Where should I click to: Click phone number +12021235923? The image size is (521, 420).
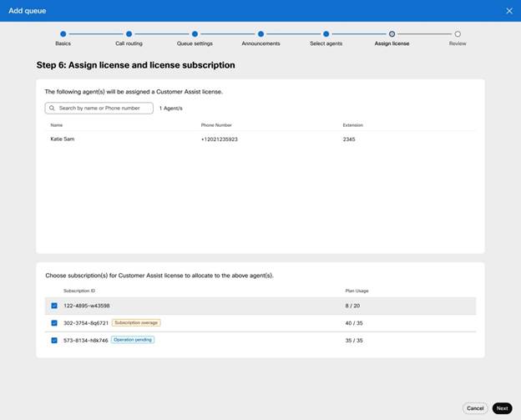[x=220, y=139]
